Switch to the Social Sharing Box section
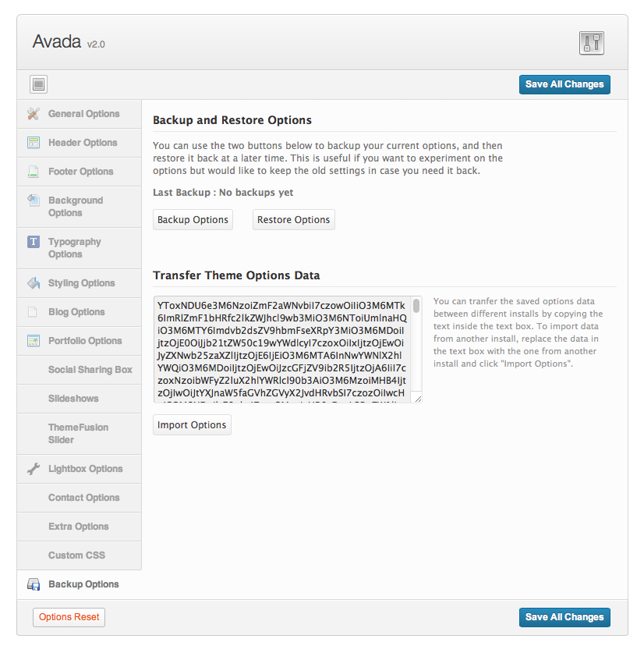The height and width of the screenshot is (653, 644). 90,370
